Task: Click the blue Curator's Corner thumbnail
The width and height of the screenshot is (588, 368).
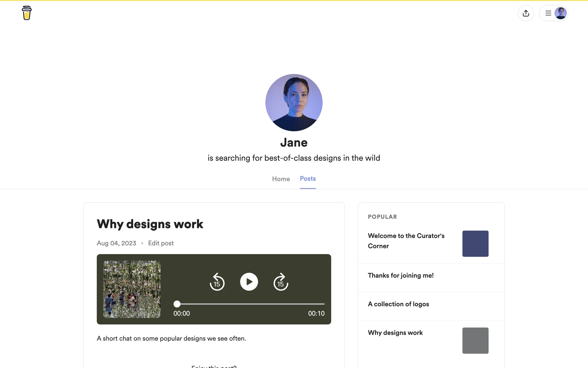Action: pos(475,244)
